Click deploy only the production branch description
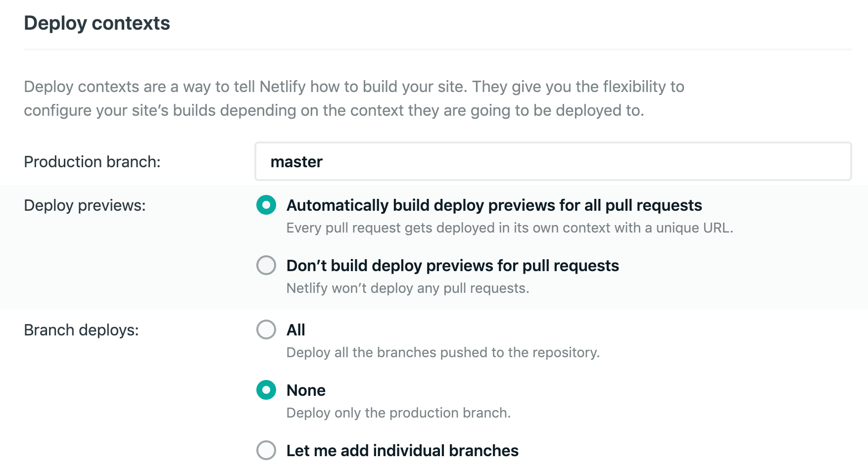This screenshot has width=868, height=470. [x=399, y=413]
